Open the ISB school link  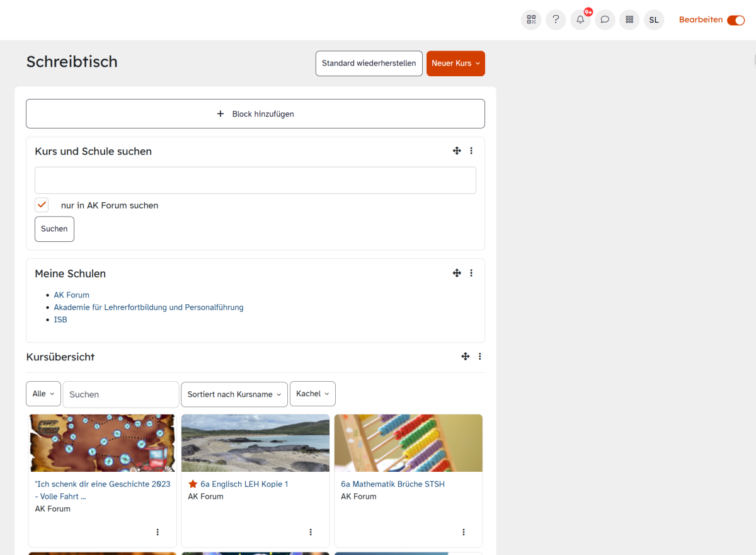click(x=60, y=319)
